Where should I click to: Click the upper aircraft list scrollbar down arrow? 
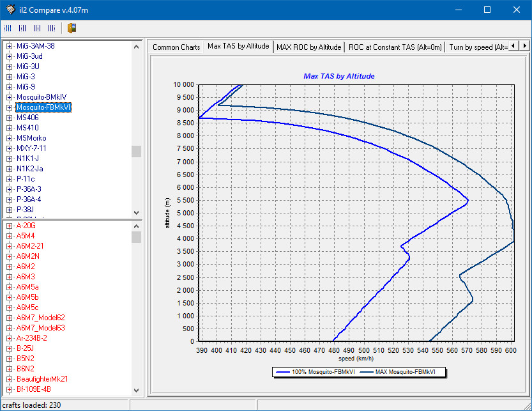(x=136, y=213)
